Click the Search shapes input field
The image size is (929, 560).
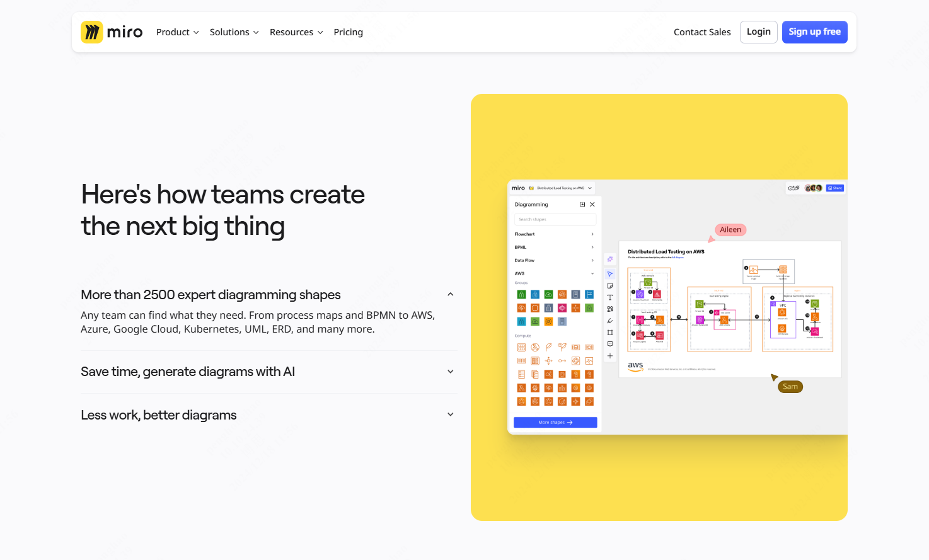coord(555,219)
